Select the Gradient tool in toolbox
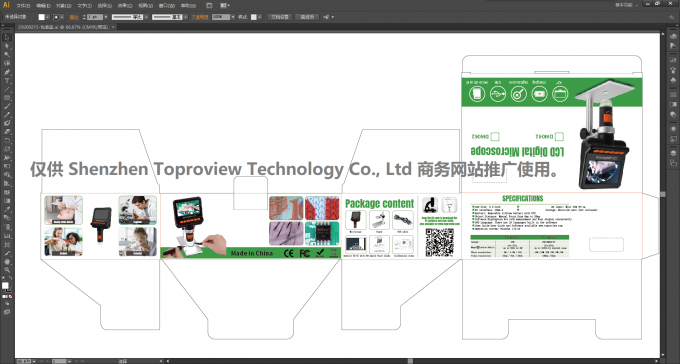Viewport: 680px width, 364px height. [7, 200]
